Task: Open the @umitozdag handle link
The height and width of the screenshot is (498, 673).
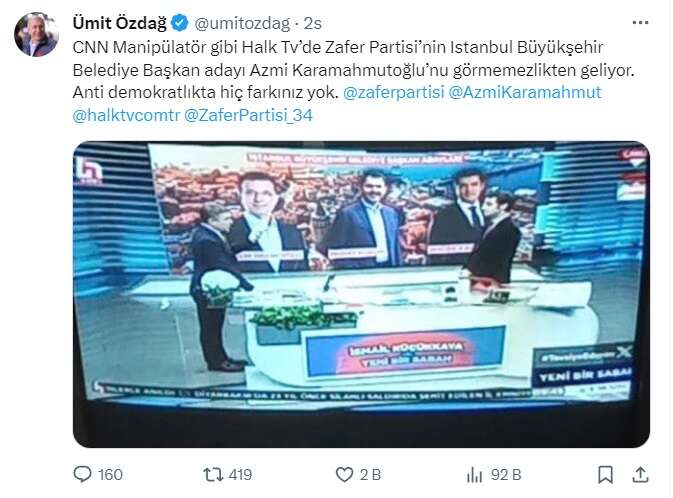Action: 243,24
